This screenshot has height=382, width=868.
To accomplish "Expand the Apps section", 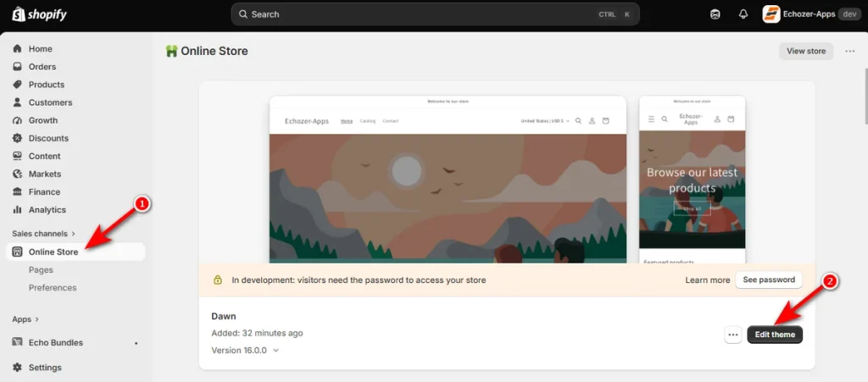I will point(25,319).
